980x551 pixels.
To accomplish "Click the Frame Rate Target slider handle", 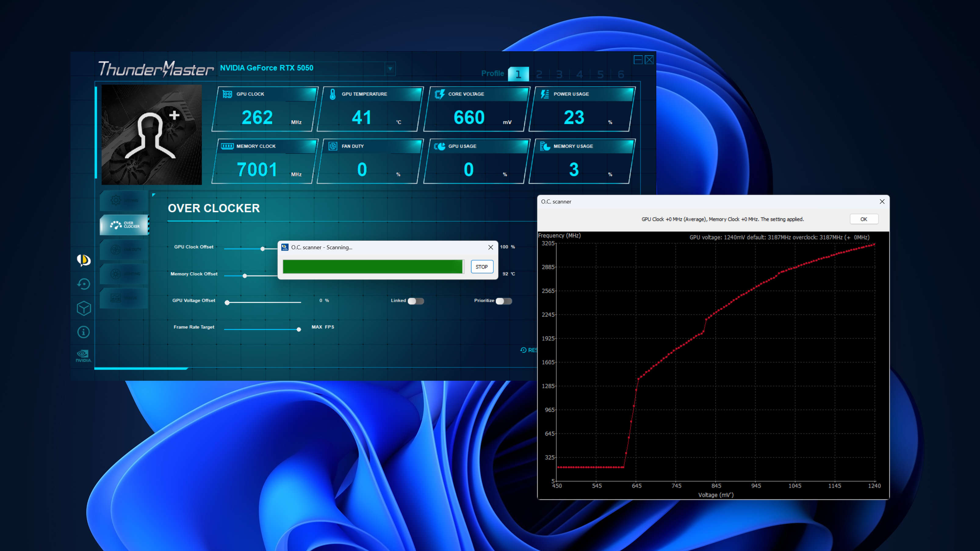I will click(x=299, y=330).
